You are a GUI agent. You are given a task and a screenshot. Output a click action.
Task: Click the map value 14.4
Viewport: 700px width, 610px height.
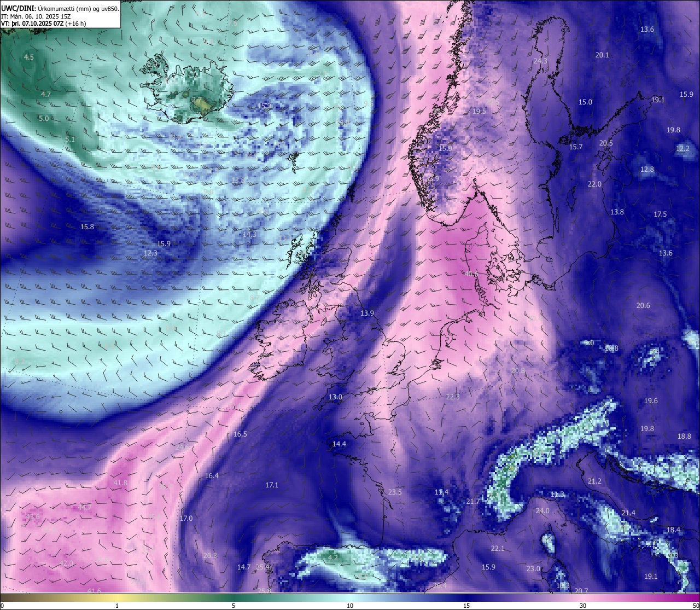340,444
